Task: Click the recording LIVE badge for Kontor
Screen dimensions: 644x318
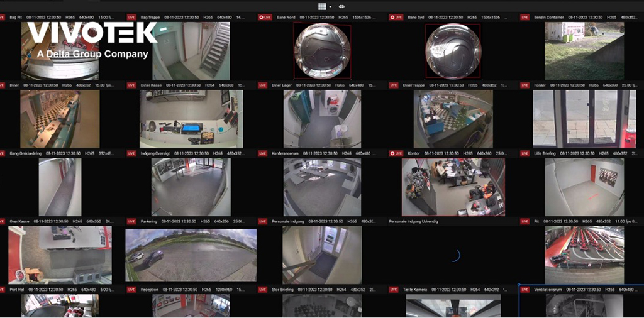Action: (396, 153)
